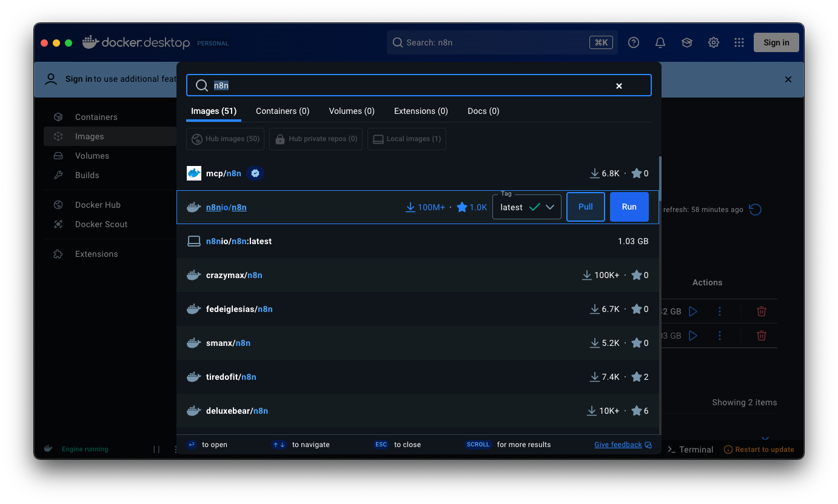The image size is (838, 504).
Task: Select the smanx/n8n result
Action: 417,343
